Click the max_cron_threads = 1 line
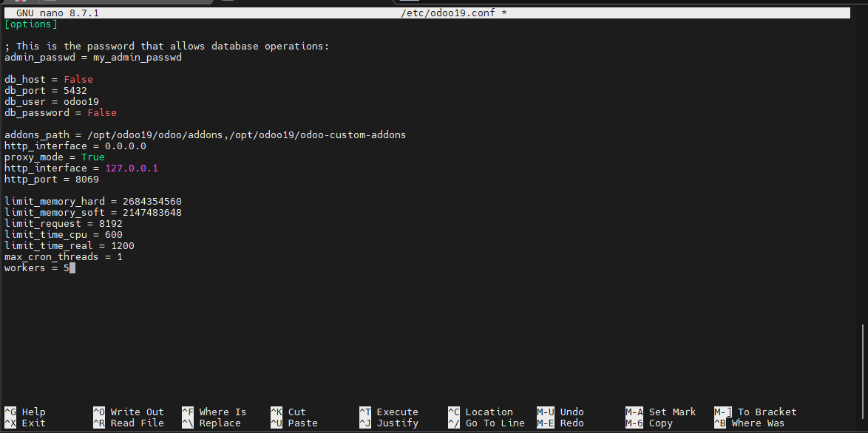Viewport: 868px width, 433px height. coord(64,256)
